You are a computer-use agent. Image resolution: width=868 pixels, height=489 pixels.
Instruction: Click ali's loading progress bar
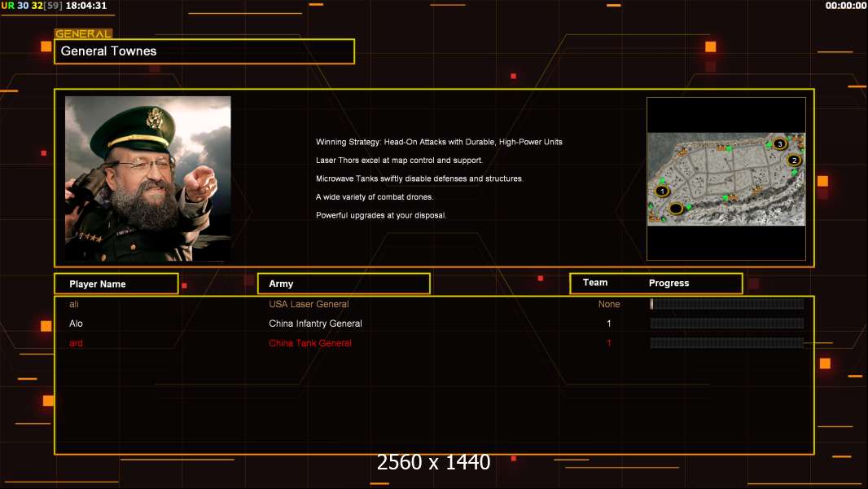(727, 303)
